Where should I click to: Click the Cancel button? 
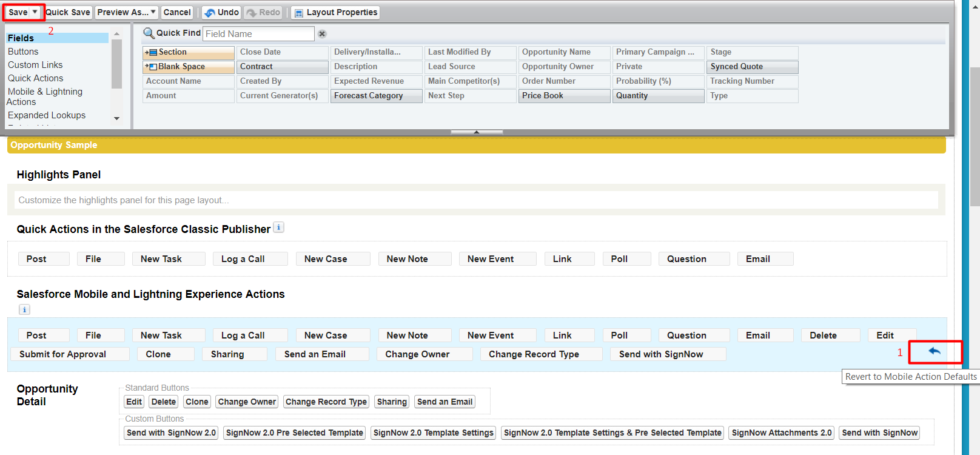pos(177,12)
